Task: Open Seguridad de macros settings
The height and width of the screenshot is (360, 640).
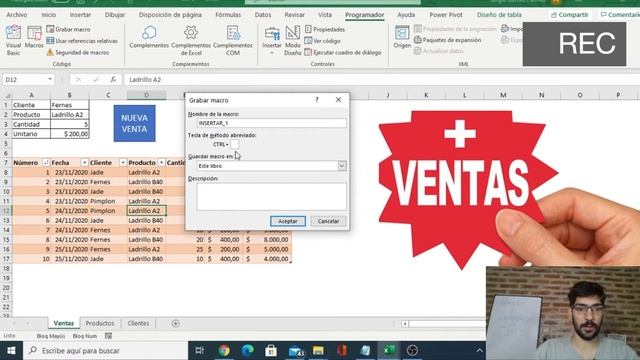Action: pos(78,52)
